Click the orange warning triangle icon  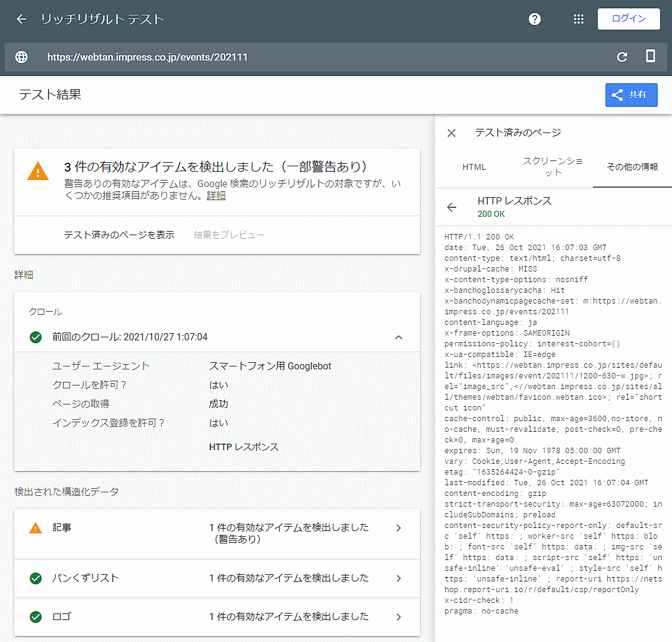click(x=38, y=172)
